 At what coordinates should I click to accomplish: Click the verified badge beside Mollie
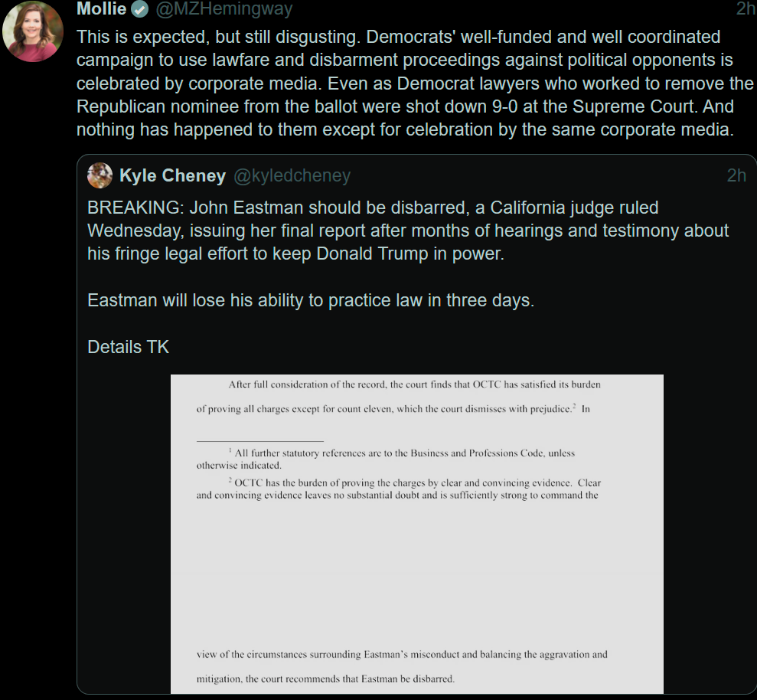point(140,8)
